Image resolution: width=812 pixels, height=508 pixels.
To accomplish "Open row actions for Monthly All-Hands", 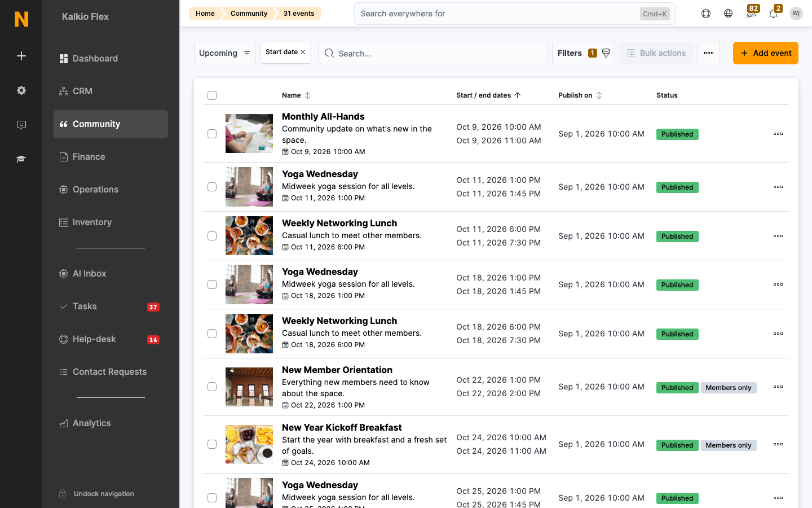I will 778,134.
